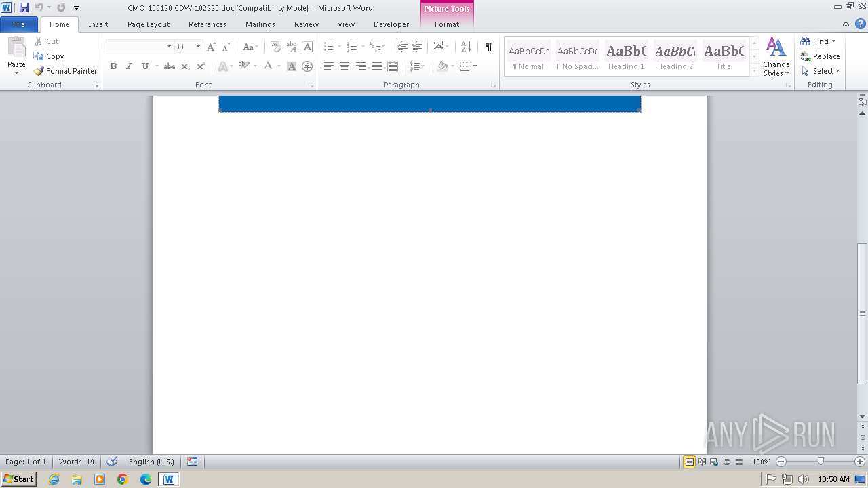The width and height of the screenshot is (868, 488).
Task: Click the Multilevel List icon
Action: coord(375,47)
